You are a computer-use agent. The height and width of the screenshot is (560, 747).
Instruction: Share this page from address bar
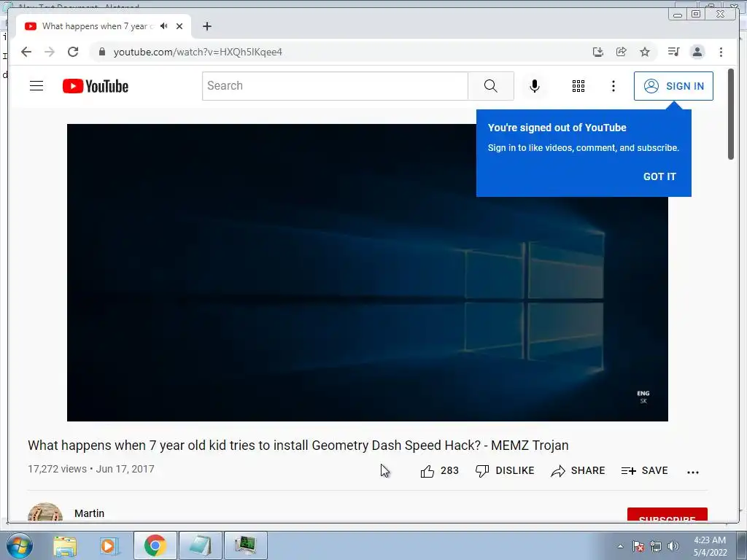click(622, 52)
